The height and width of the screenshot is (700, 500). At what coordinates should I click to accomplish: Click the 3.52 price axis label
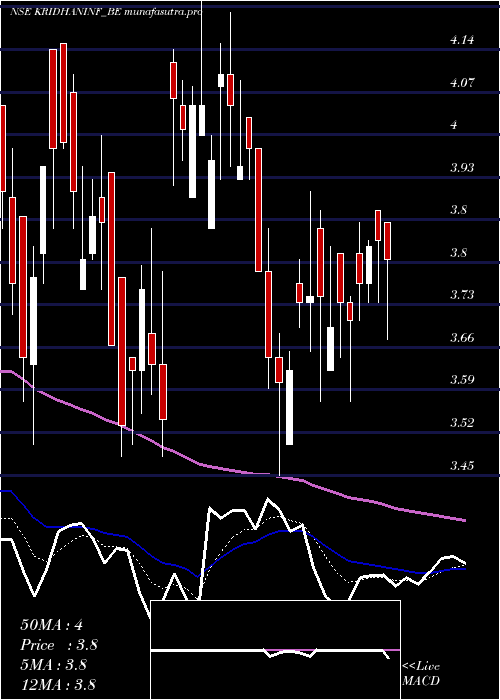462,422
